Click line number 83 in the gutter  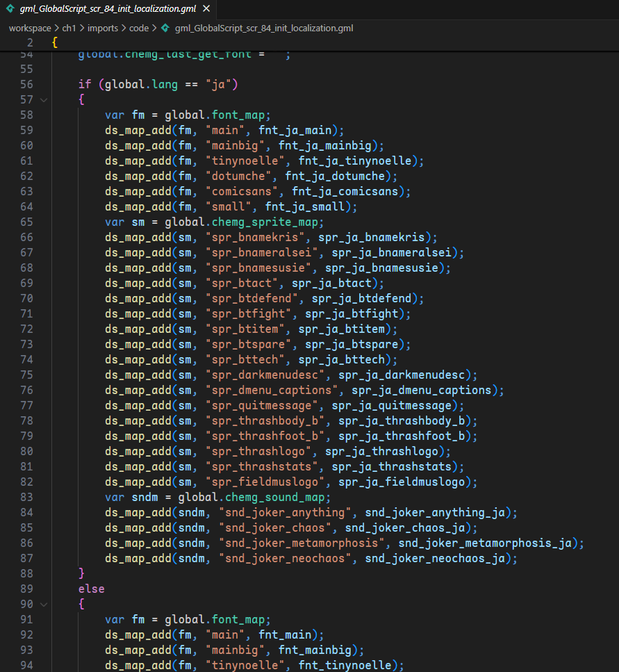click(26, 497)
